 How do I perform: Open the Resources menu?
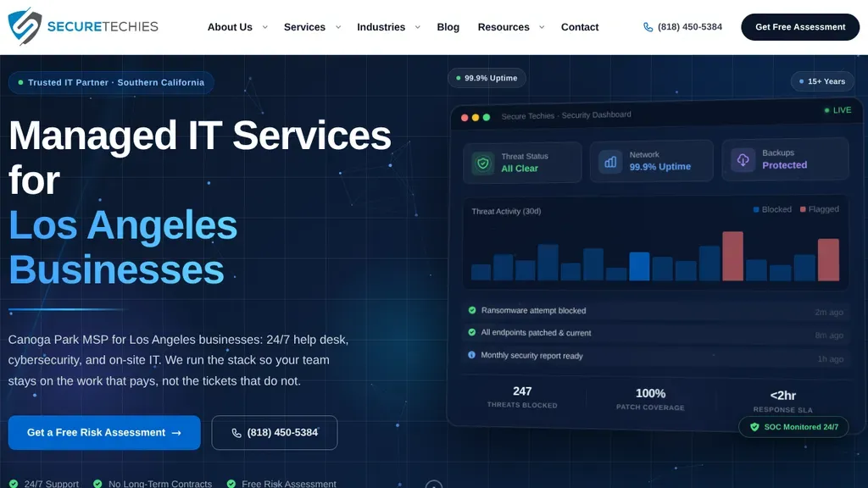click(504, 27)
